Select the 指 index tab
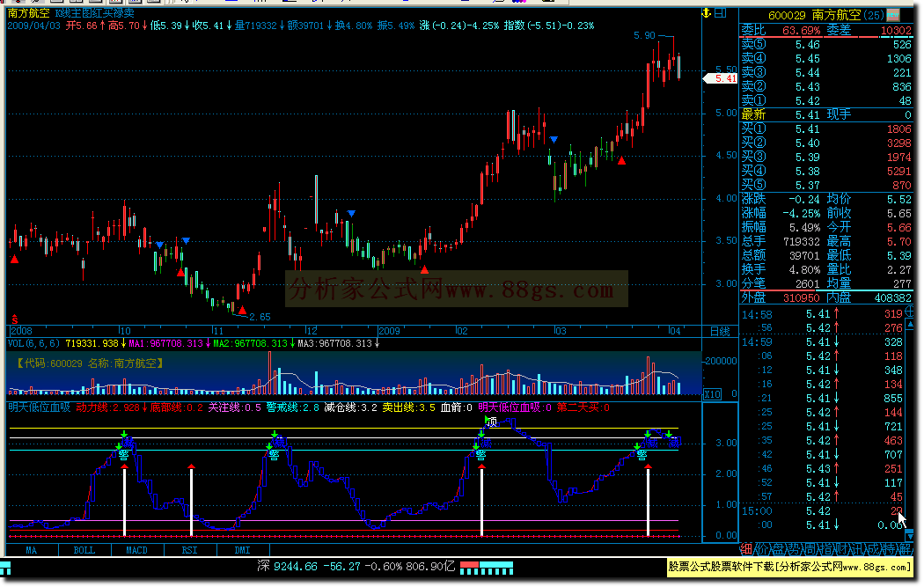Viewport: 924px width, 587px height. point(825,549)
